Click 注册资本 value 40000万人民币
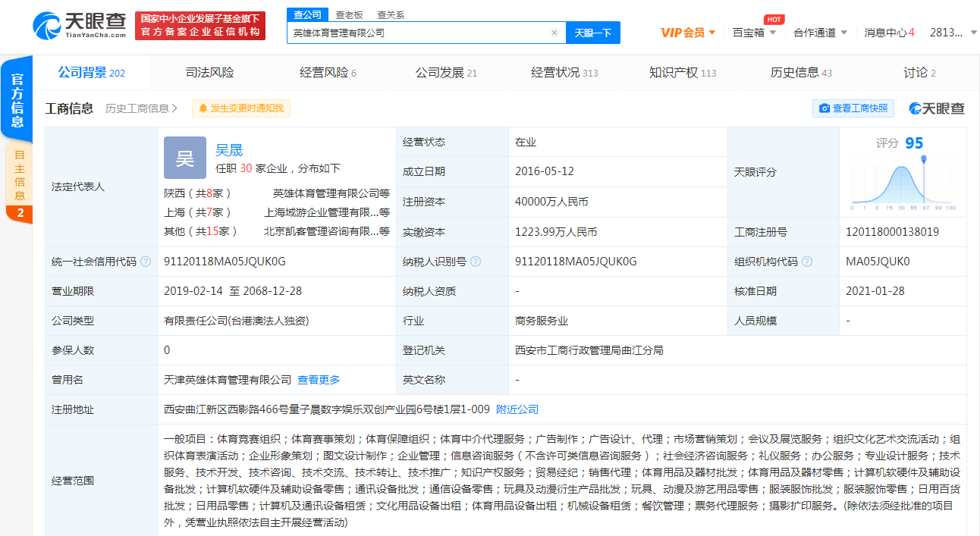This screenshot has height=536, width=980. click(x=551, y=202)
